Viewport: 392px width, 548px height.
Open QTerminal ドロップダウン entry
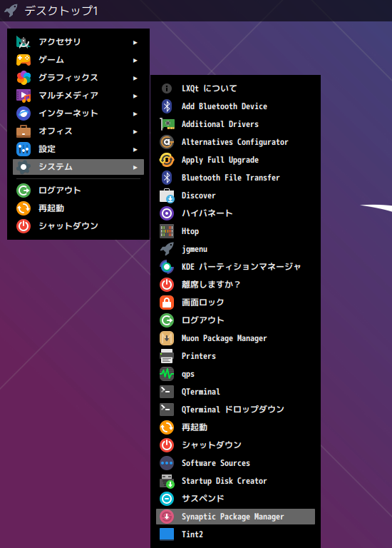click(x=235, y=410)
